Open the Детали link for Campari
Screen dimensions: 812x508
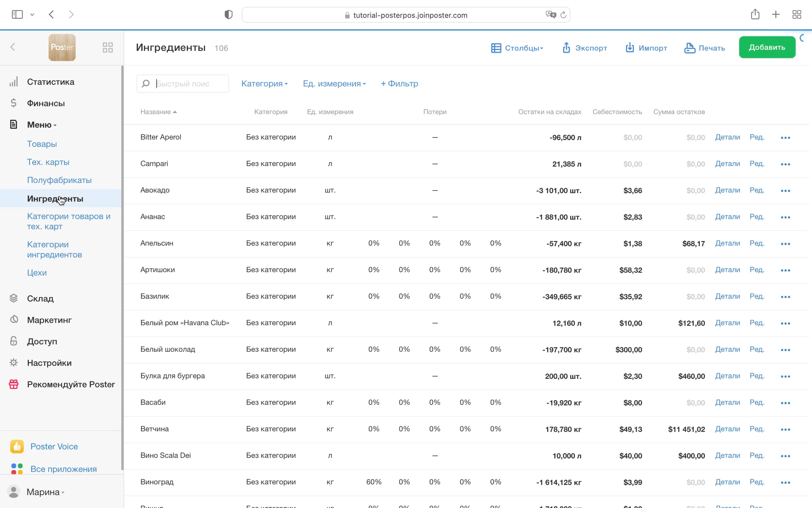727,164
